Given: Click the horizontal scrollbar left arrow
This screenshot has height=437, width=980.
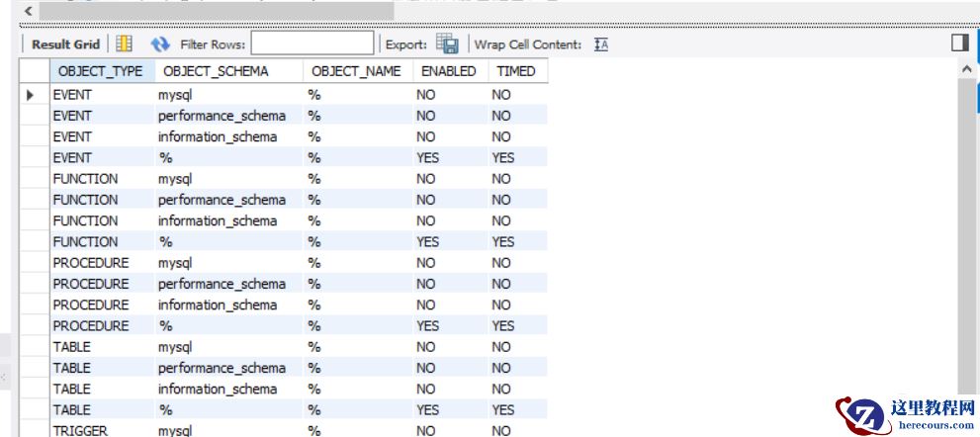Looking at the screenshot, I should coord(28,11).
